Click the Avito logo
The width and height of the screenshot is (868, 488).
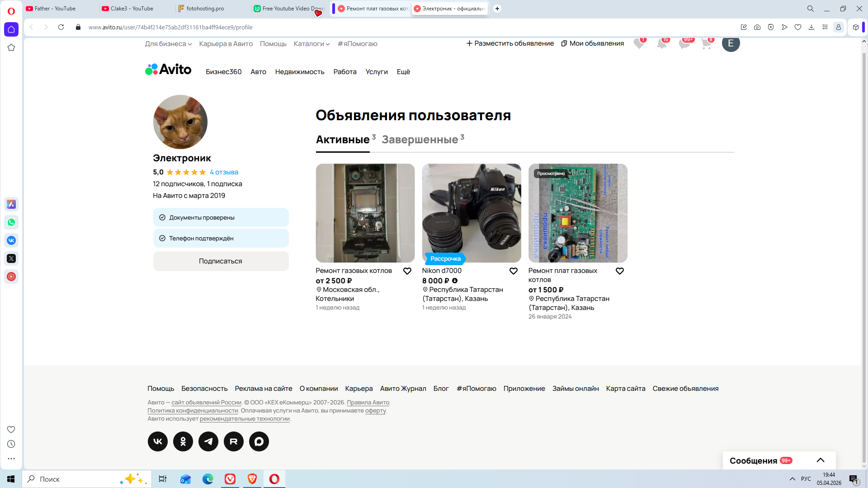[x=168, y=70]
